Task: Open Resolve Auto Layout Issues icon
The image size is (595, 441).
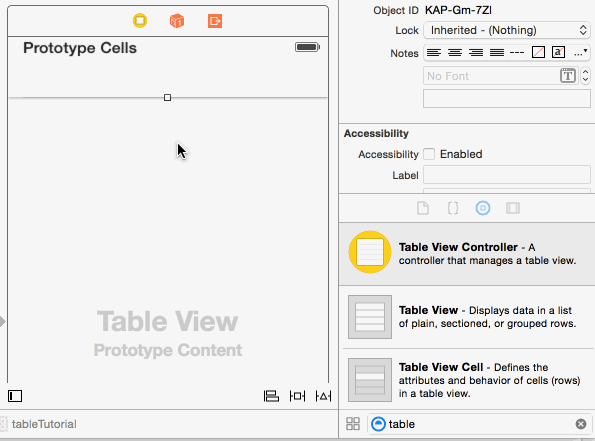Action: pos(323,396)
